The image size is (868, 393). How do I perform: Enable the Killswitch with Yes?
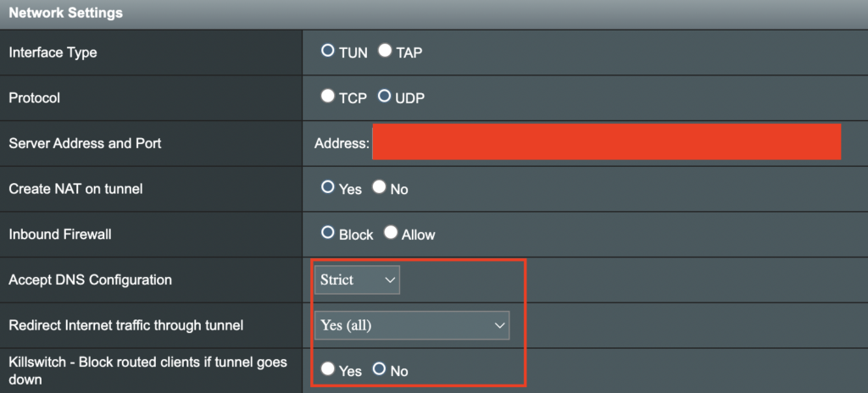click(x=328, y=368)
